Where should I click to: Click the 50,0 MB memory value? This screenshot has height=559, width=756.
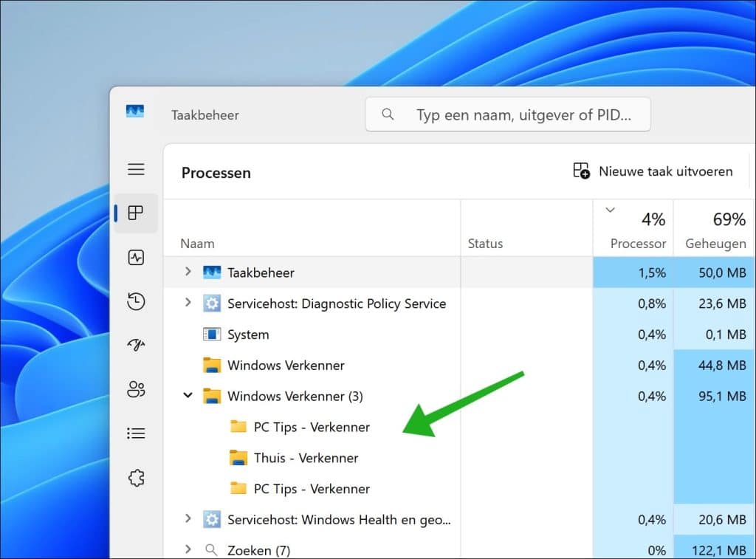(x=722, y=272)
